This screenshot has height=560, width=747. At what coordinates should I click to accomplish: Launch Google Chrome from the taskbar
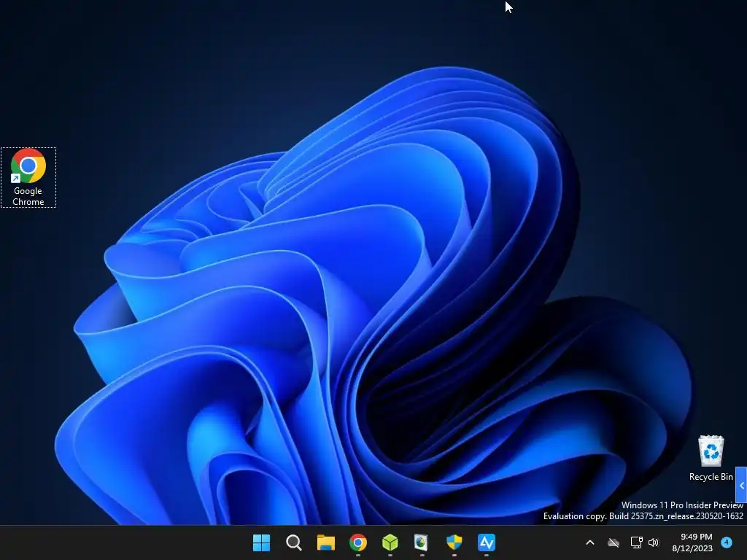[x=357, y=542]
